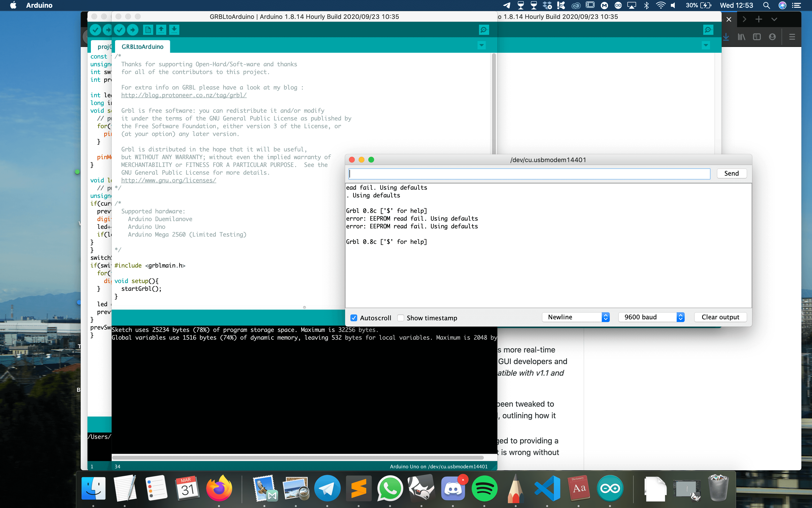Viewport: 812px width, 508px height.
Task: Open the Apple menu
Action: click(13, 5)
